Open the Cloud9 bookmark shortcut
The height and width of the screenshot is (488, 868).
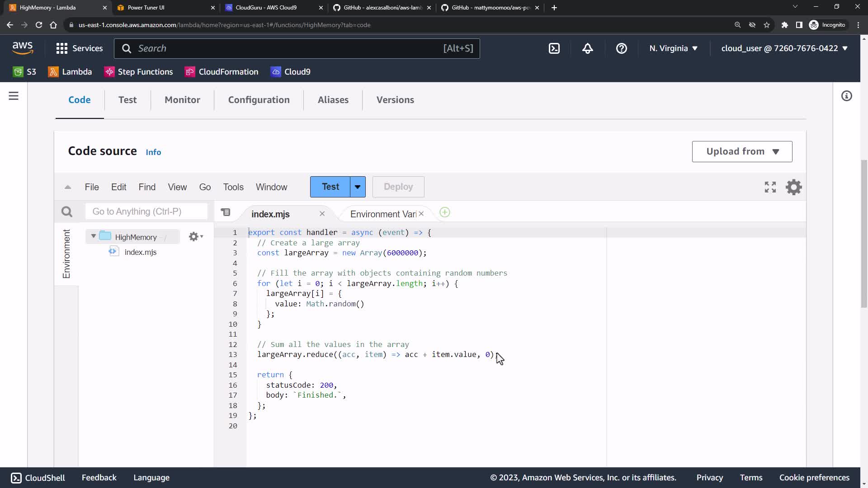[x=290, y=72]
